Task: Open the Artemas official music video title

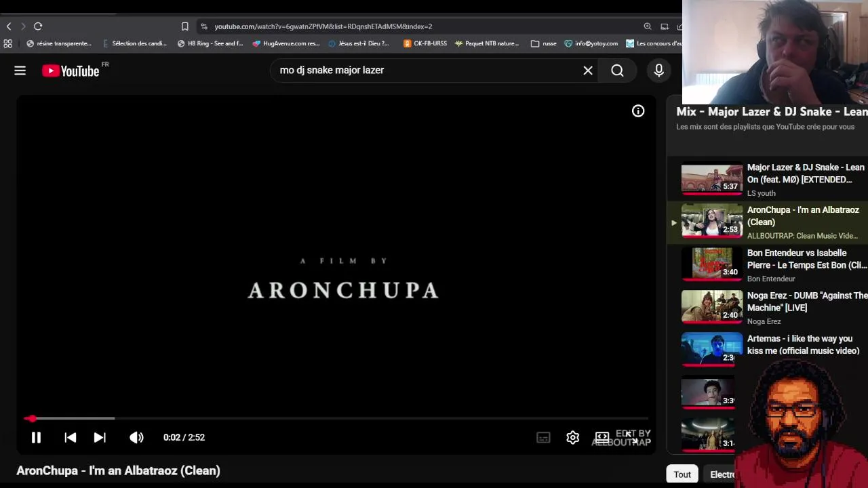Action: pyautogui.click(x=804, y=344)
